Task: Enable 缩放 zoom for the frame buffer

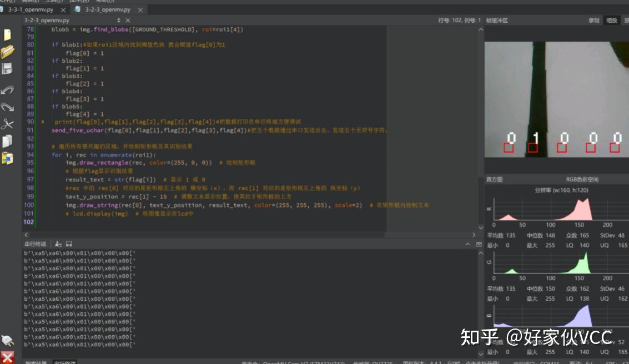Action: coord(611,20)
